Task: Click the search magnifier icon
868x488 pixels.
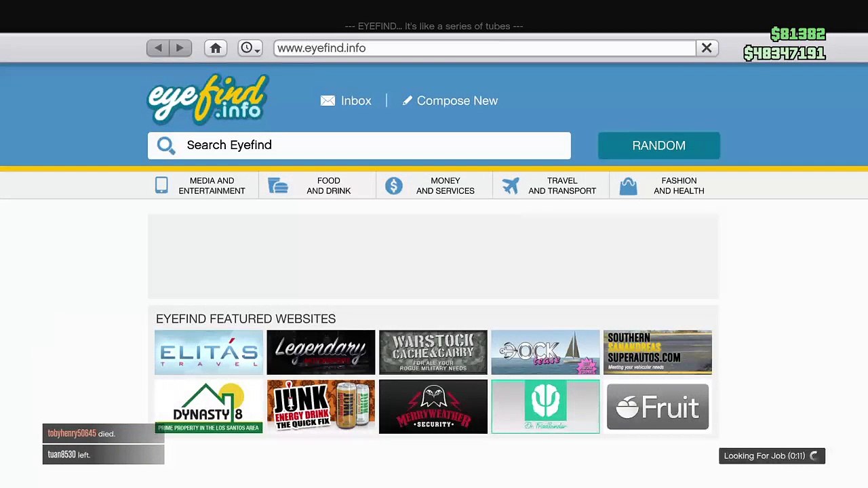Action: pyautogui.click(x=166, y=145)
